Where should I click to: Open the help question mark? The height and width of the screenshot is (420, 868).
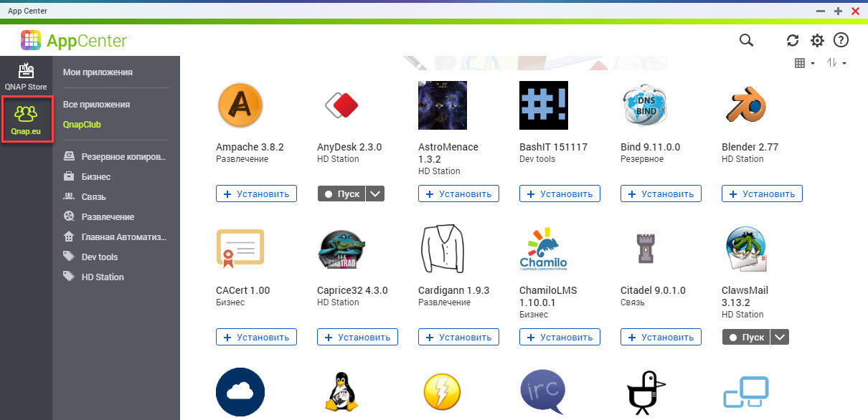coord(841,41)
